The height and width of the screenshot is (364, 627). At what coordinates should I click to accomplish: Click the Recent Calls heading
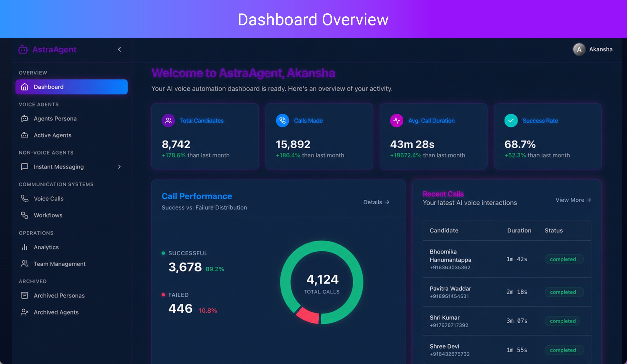[x=443, y=194]
